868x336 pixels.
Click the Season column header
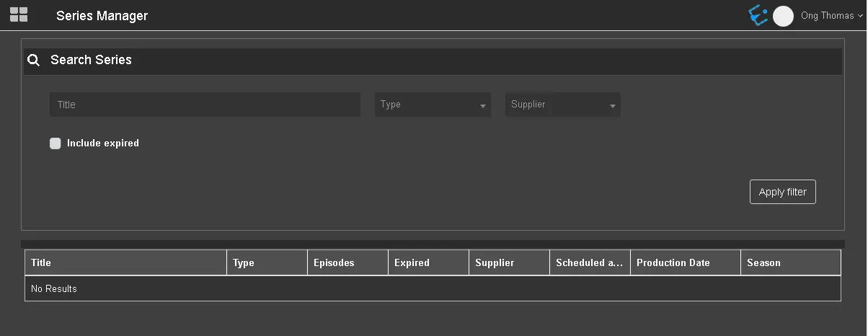pos(790,263)
